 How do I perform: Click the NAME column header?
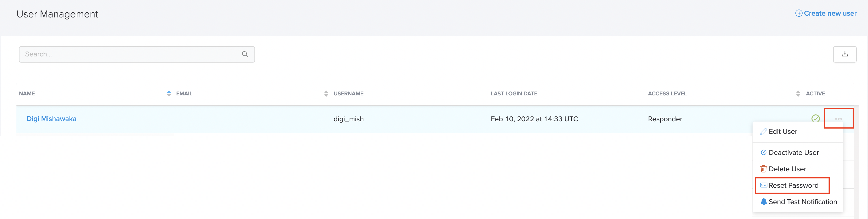tap(27, 94)
